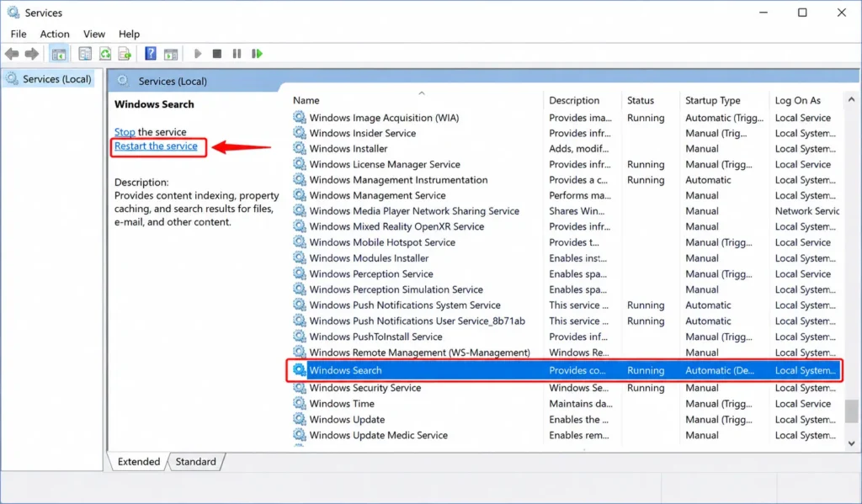The image size is (862, 504).
Task: Click gear icon of Windows Security Service row
Action: 299,388
